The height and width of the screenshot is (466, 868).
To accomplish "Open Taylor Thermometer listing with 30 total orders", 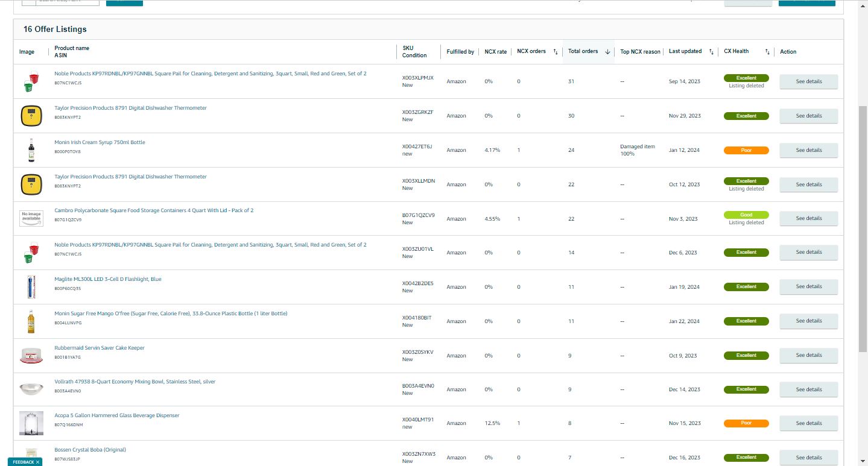I will click(x=130, y=108).
